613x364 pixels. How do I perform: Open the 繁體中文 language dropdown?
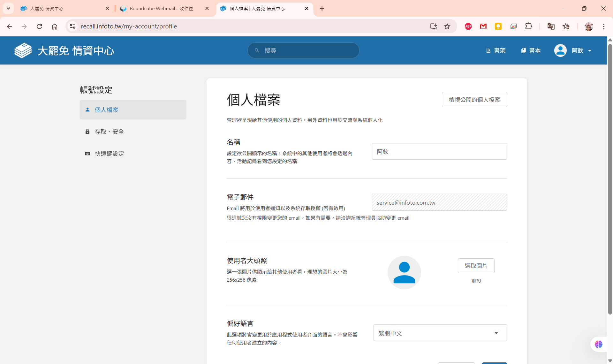click(440, 333)
